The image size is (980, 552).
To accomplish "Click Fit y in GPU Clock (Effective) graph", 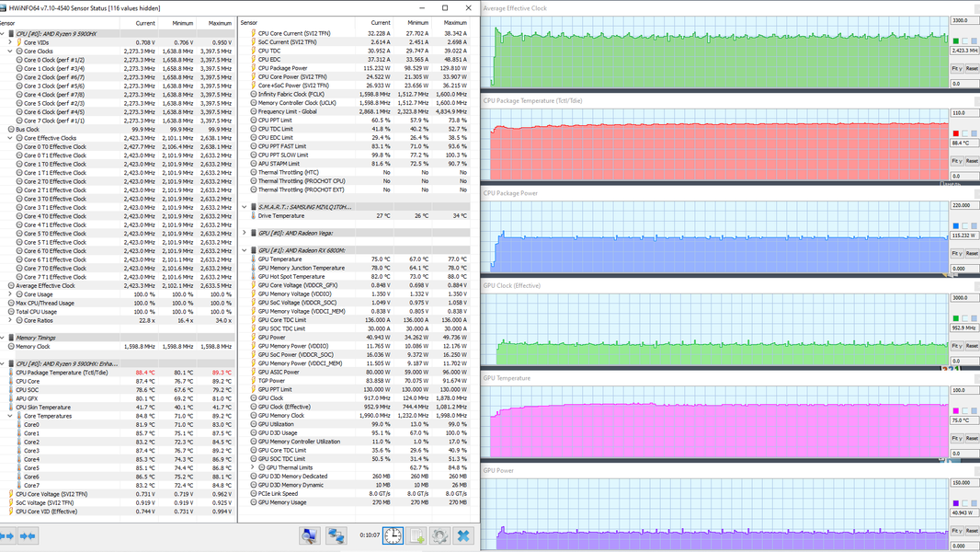I will [956, 346].
